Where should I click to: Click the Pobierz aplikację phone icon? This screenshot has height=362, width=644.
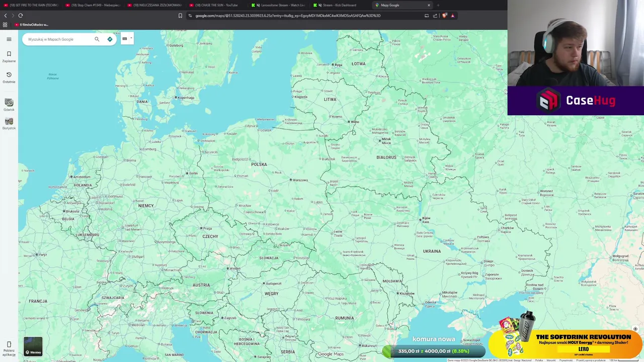[x=9, y=344]
